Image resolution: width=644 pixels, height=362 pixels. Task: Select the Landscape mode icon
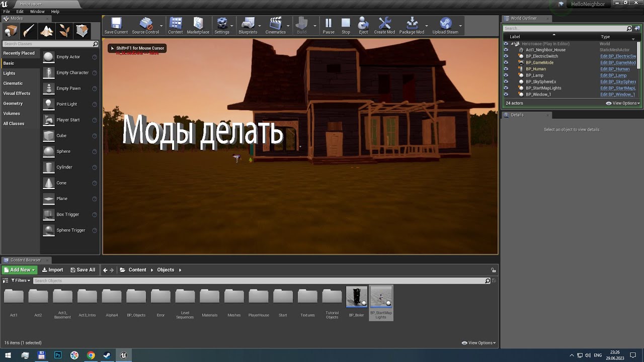pyautogui.click(x=47, y=31)
